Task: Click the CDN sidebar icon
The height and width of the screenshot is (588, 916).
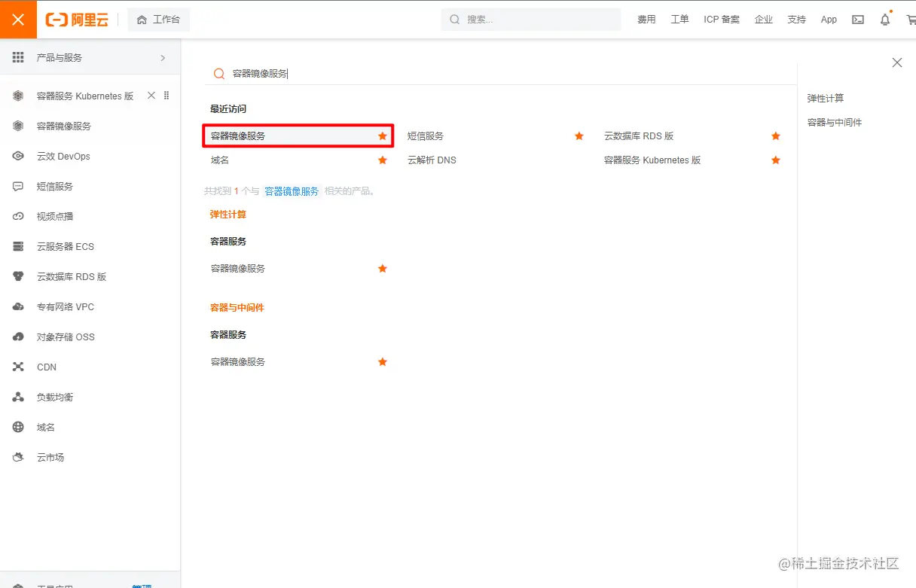Action: tap(19, 367)
